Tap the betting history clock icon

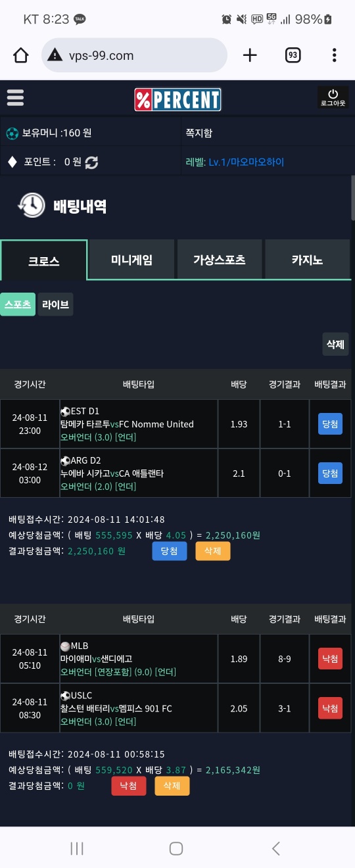pyautogui.click(x=32, y=205)
